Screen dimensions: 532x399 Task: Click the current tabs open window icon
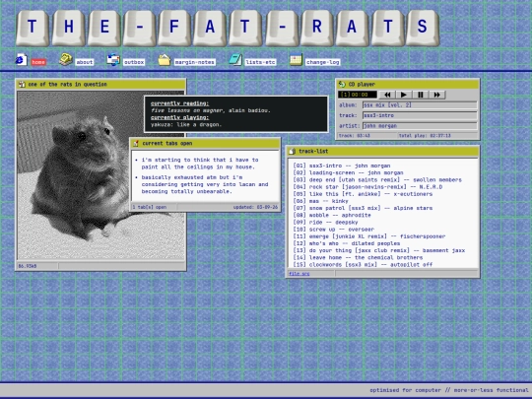click(x=136, y=144)
